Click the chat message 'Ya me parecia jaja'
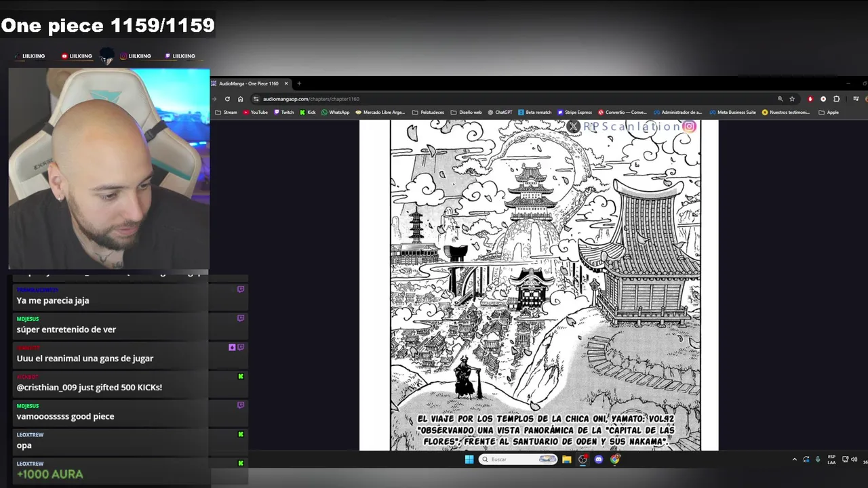 [53, 300]
